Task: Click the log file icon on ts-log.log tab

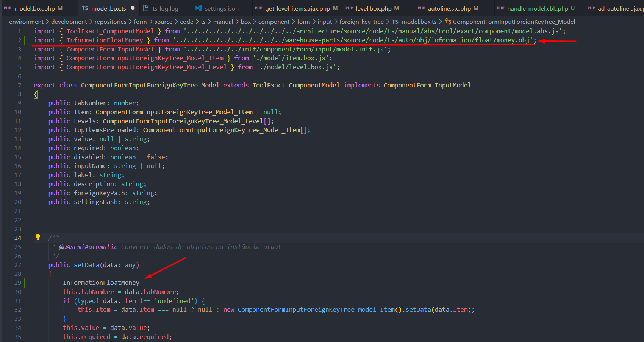Action: (145, 8)
